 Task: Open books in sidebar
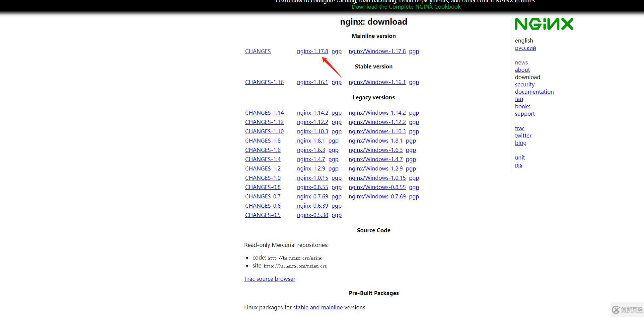(523, 106)
